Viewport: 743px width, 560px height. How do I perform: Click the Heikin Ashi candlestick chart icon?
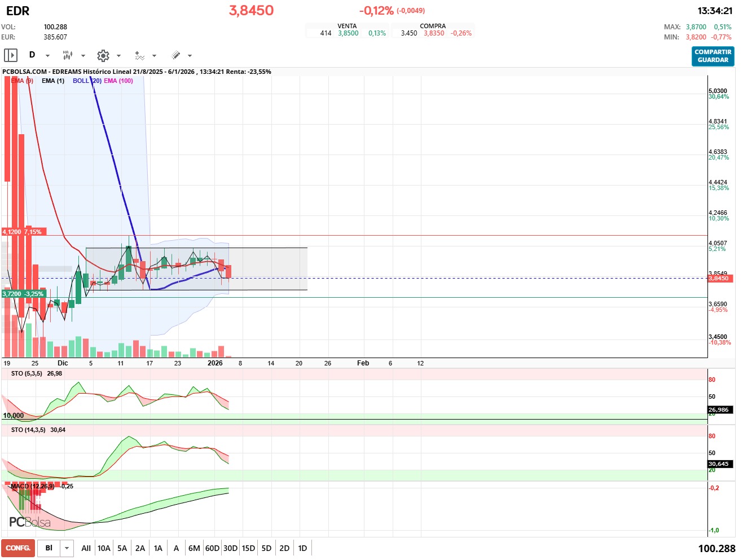[x=67, y=55]
